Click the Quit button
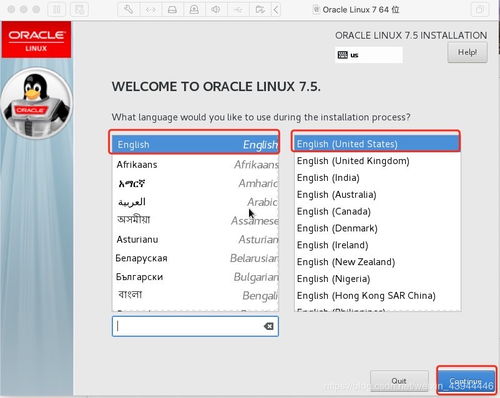500x398 pixels. (399, 380)
